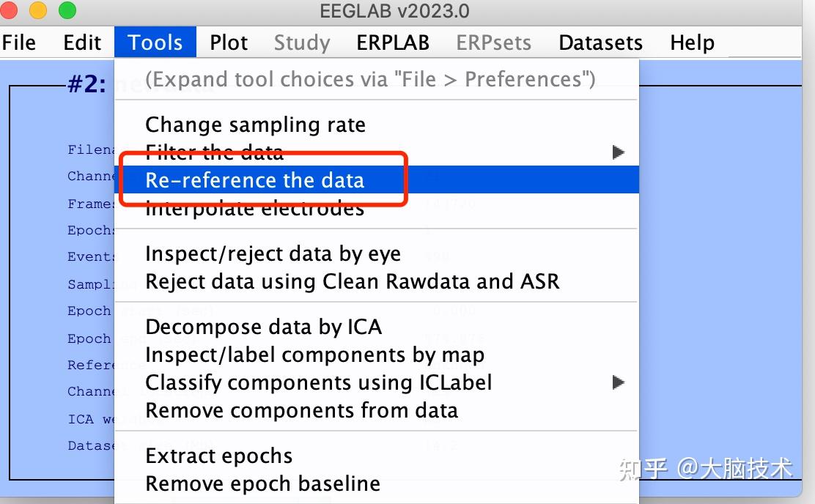Expand the Filter the data submenu arrow

tap(618, 152)
